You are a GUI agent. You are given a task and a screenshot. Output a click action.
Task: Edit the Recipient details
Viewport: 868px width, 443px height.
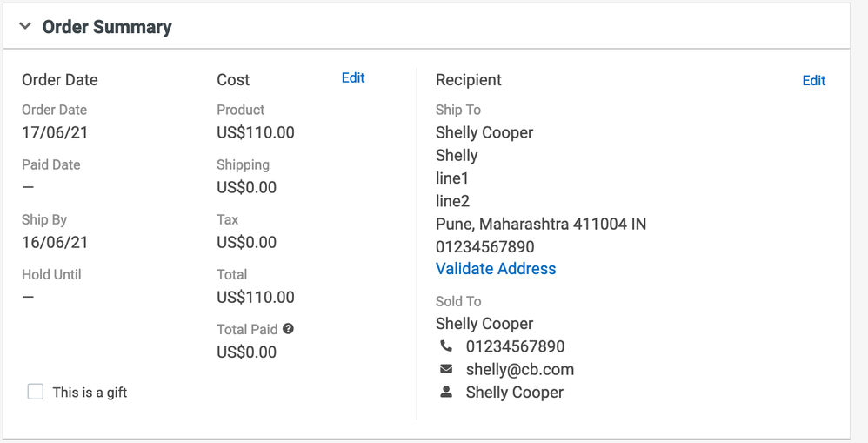813,81
